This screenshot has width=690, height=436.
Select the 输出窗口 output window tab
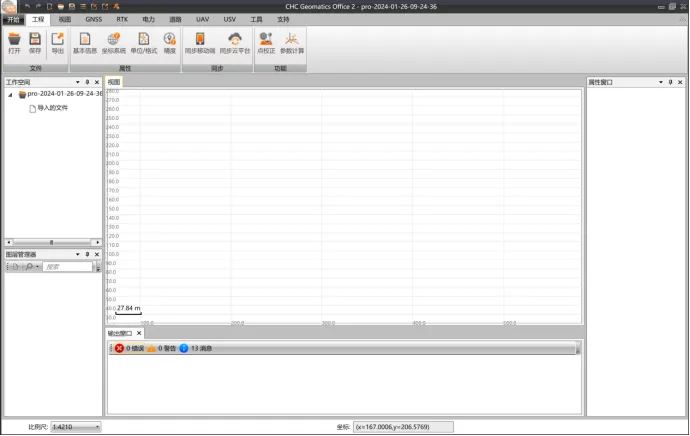click(119, 333)
